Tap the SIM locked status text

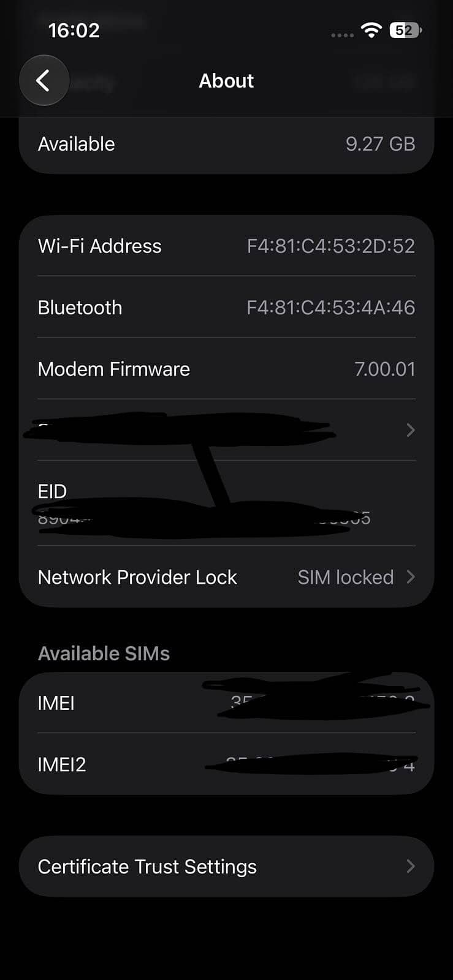[x=346, y=577]
